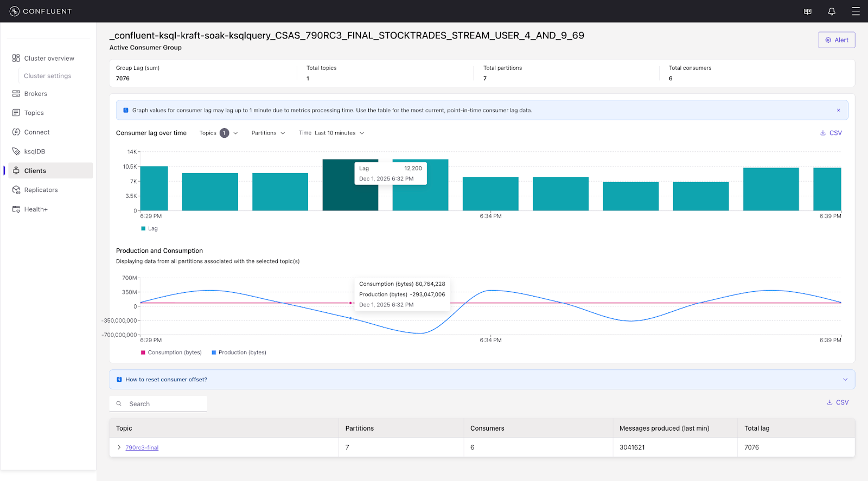The image size is (868, 481).
Task: Click the Confluent logo icon
Action: click(15, 11)
